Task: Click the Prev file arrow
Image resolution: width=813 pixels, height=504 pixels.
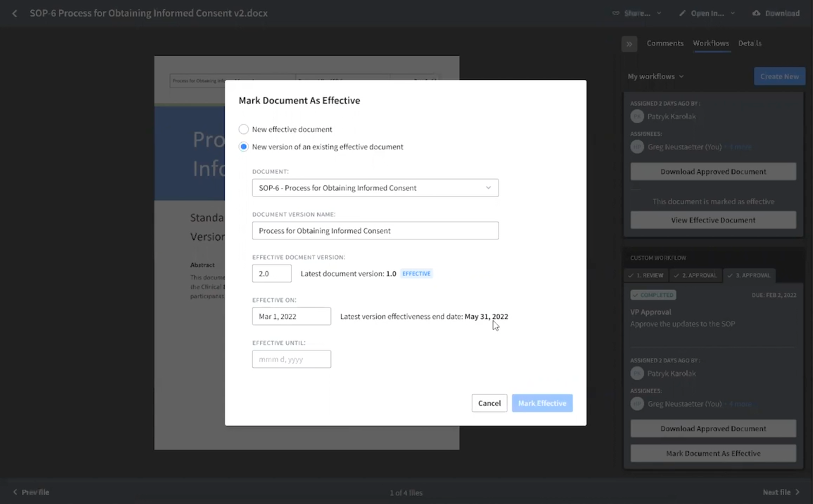Action: [x=15, y=492]
